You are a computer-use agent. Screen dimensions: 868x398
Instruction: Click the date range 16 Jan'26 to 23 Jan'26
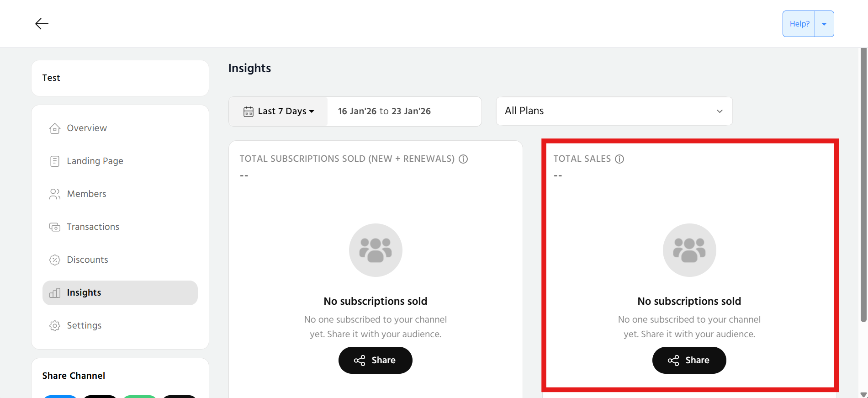tap(384, 111)
